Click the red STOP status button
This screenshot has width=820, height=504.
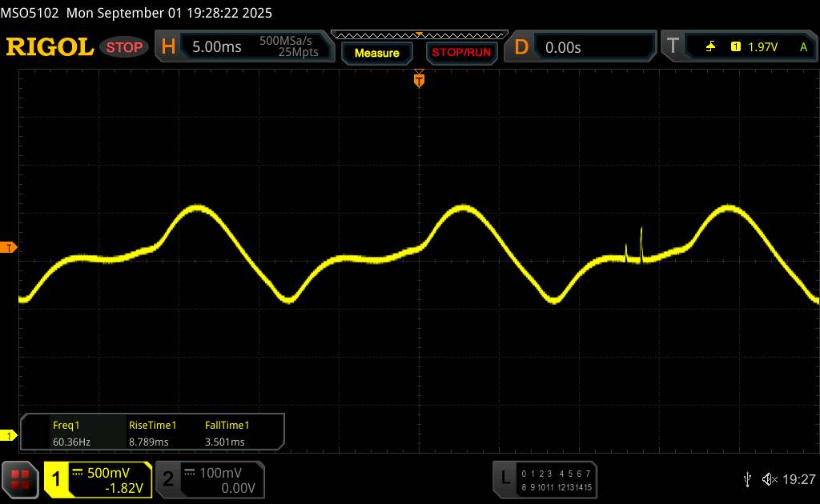click(x=125, y=47)
